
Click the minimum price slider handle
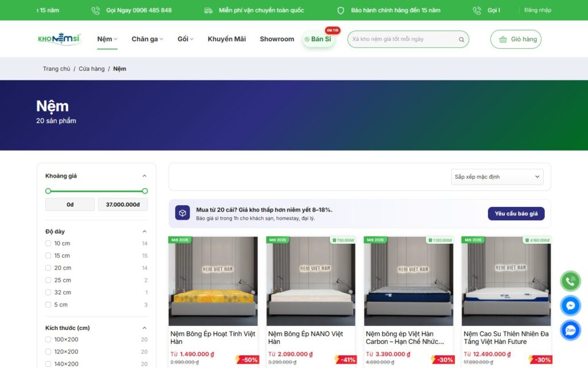[x=48, y=191]
